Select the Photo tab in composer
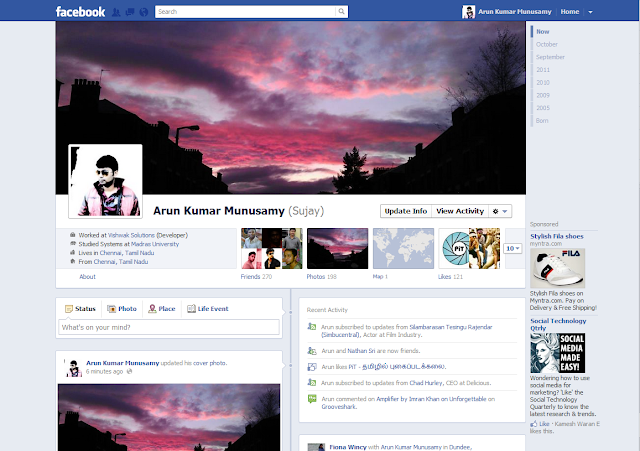The image size is (640, 451). tap(122, 309)
